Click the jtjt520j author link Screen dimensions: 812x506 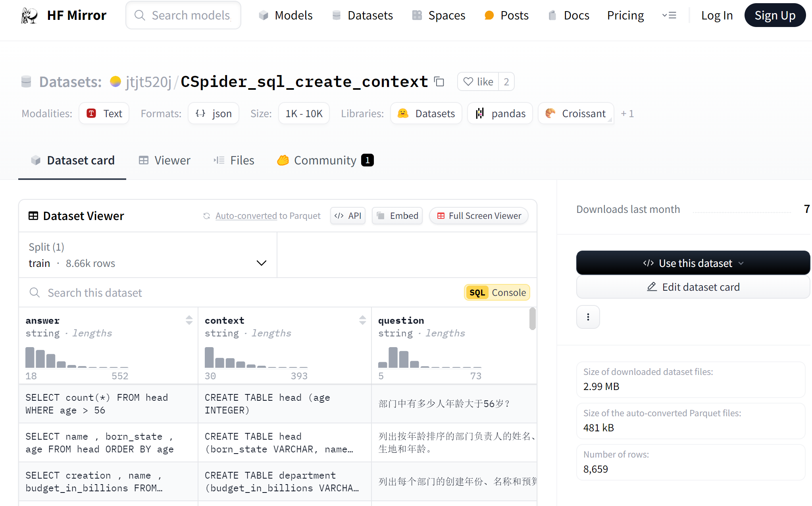(x=148, y=82)
